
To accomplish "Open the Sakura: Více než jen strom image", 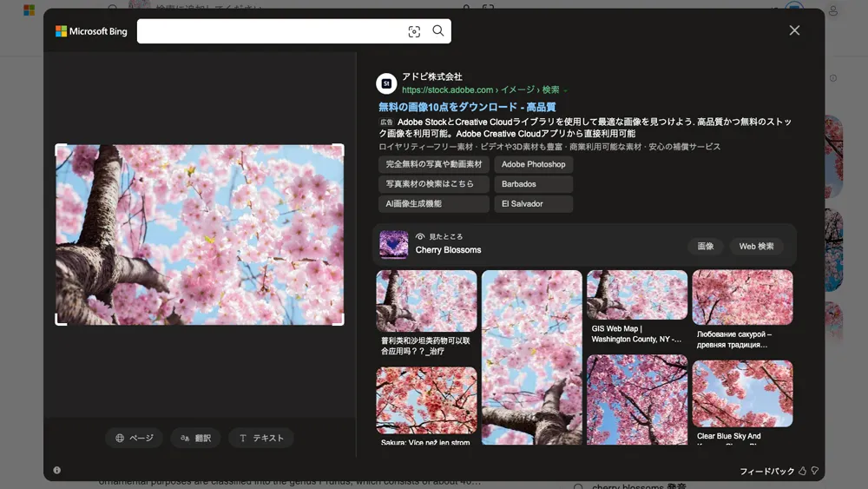I will click(x=426, y=400).
